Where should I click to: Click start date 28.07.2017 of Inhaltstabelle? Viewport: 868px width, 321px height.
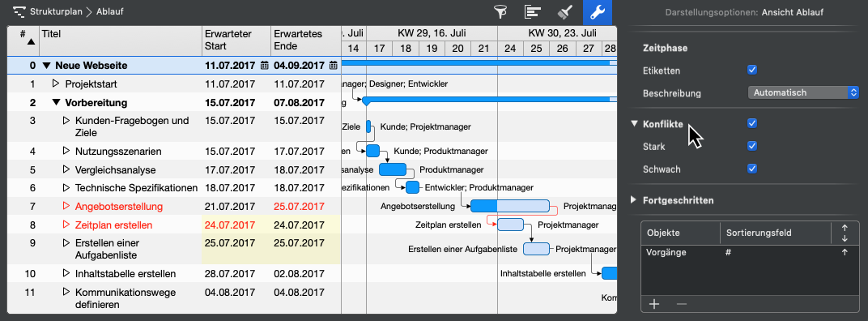click(x=230, y=274)
